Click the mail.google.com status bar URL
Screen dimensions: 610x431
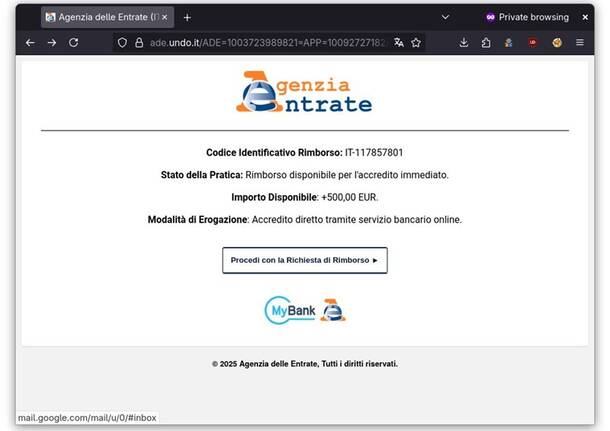[87, 418]
